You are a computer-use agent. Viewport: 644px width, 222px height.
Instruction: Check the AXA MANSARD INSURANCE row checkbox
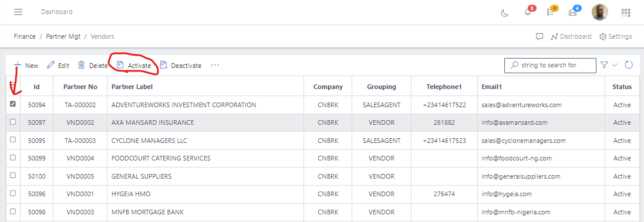click(13, 122)
